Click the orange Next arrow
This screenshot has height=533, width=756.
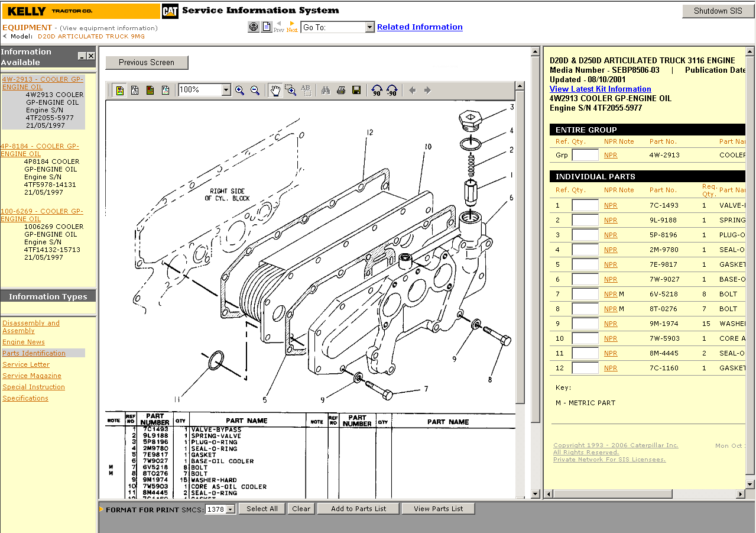[x=292, y=26]
